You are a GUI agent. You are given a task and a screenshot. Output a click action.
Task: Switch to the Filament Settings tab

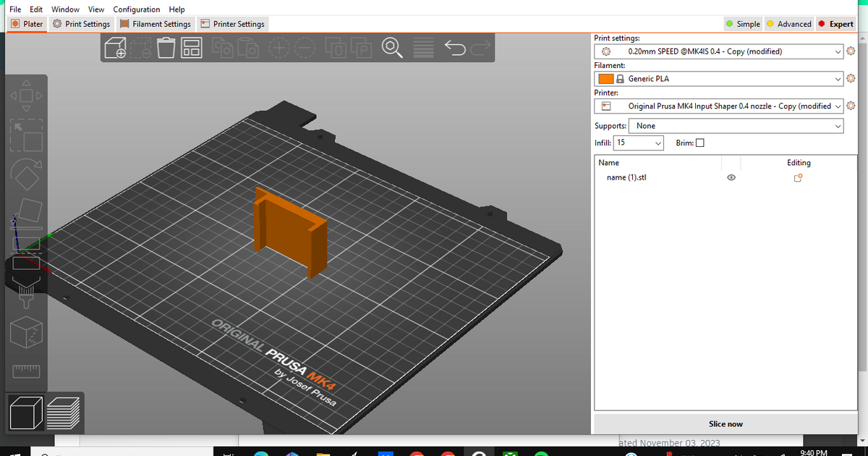[x=156, y=23]
